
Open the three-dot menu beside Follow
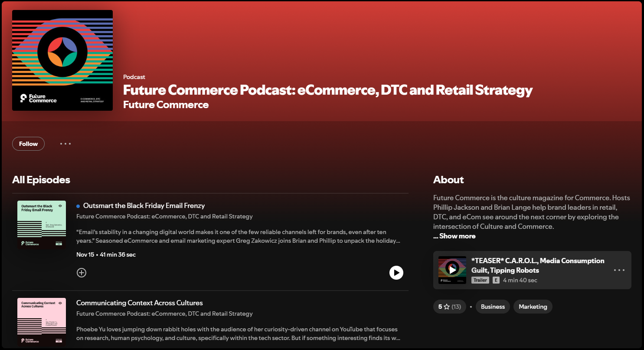point(65,144)
